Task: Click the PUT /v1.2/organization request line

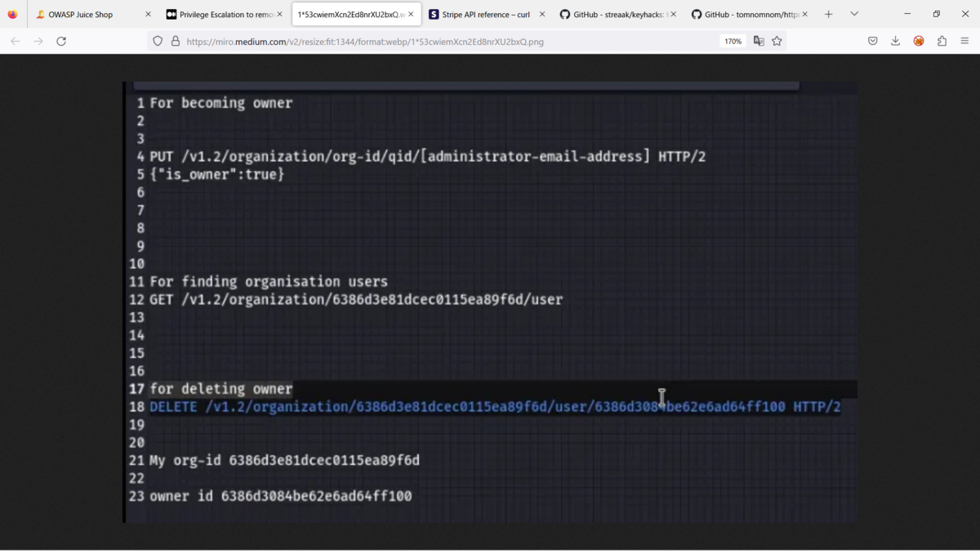Action: coord(427,156)
